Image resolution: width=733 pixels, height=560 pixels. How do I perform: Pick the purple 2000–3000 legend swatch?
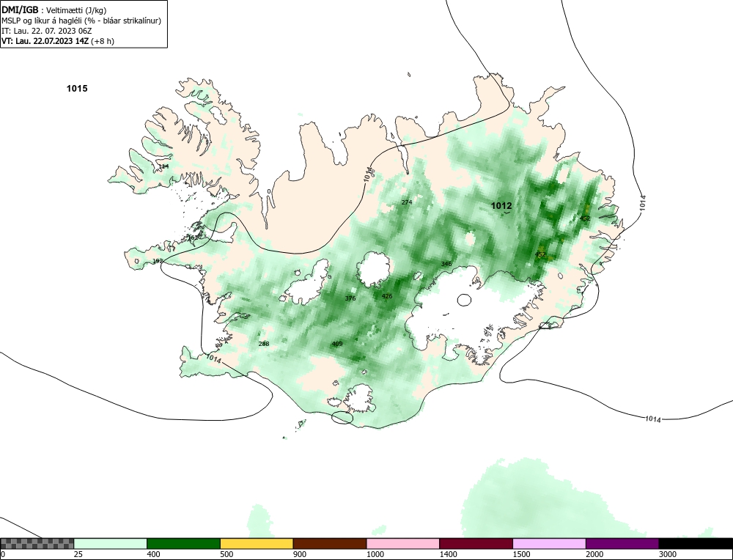pyautogui.click(x=622, y=543)
